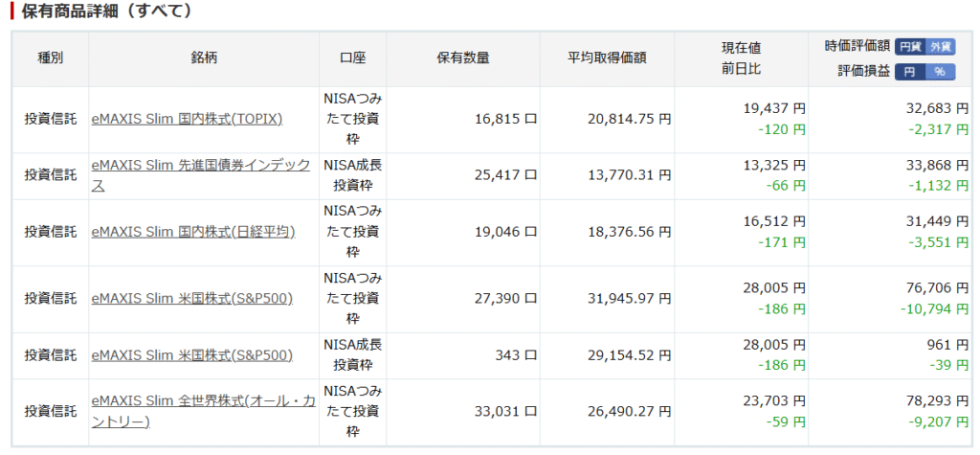Click the 種別 column header
This screenshot has height=455, width=980.
pyautogui.click(x=50, y=58)
